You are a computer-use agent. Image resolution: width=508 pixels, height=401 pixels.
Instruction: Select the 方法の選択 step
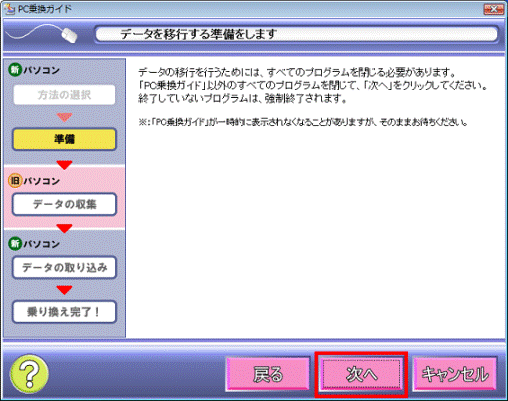point(64,95)
